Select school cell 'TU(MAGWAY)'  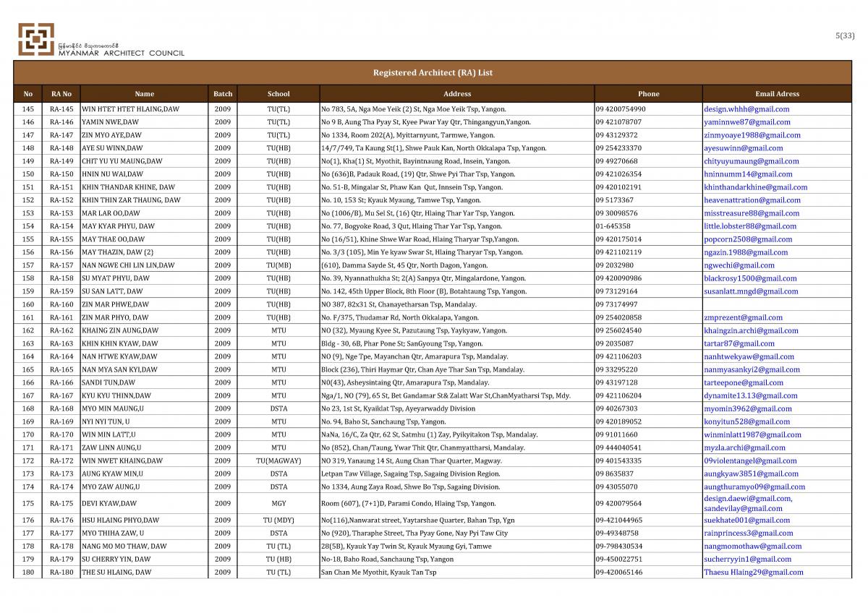coord(278,460)
